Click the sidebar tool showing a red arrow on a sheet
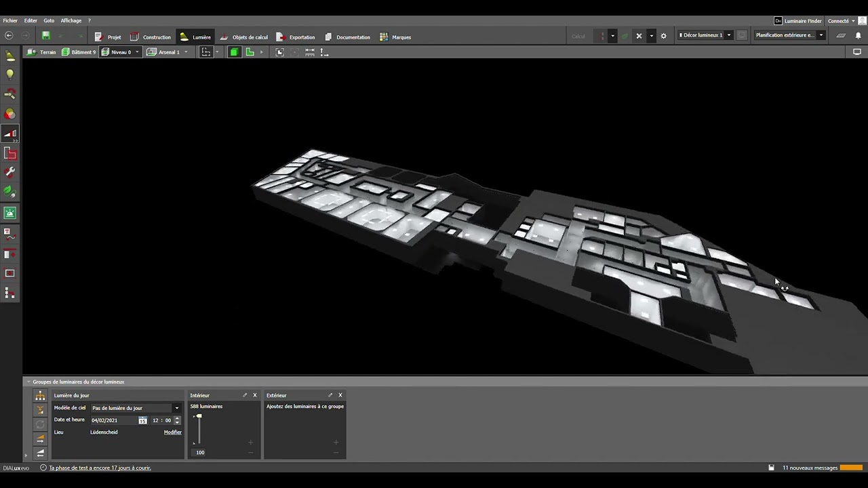This screenshot has height=488, width=868. (10, 254)
